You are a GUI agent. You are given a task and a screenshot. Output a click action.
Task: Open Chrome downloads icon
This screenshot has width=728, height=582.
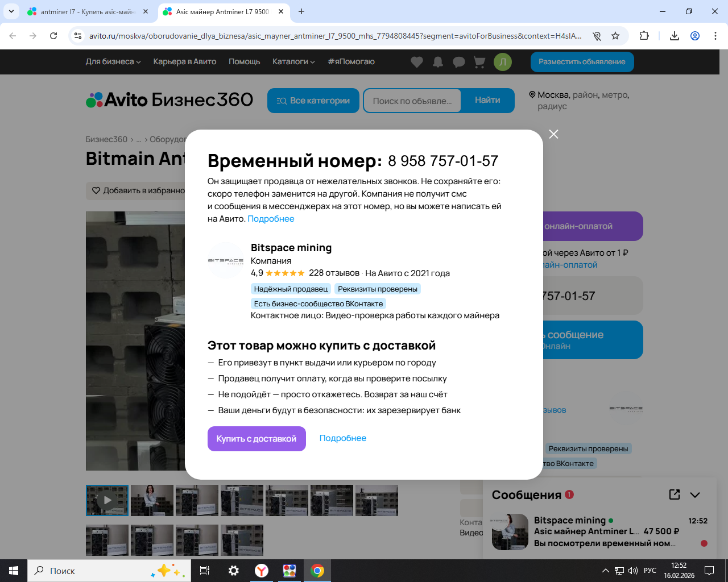click(x=675, y=36)
